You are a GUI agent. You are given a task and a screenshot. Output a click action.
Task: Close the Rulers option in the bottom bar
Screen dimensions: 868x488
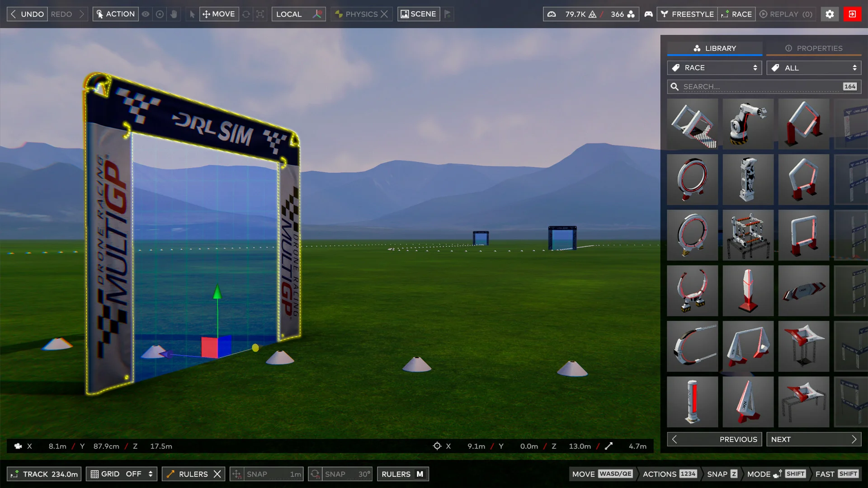(216, 474)
